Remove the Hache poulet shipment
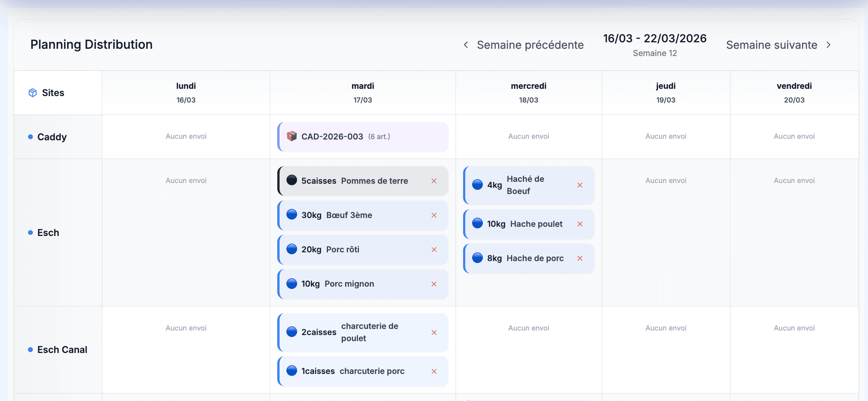The image size is (868, 401). coord(580,224)
